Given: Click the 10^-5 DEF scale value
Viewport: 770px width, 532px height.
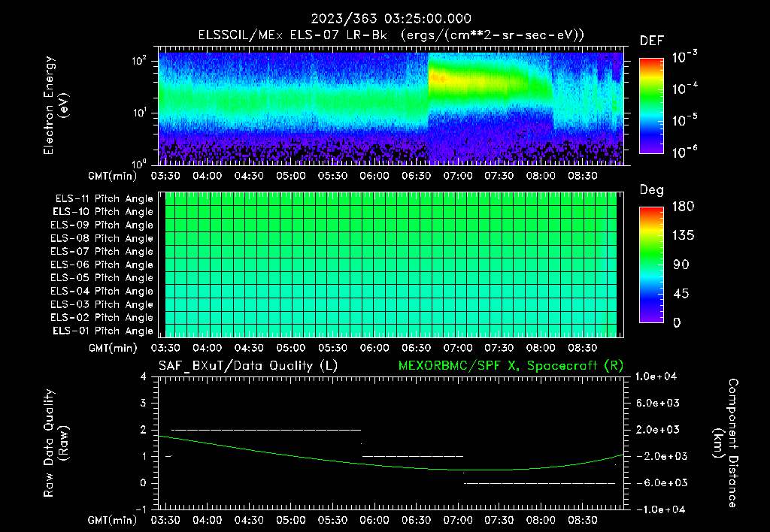Looking at the screenshot, I should pos(684,120).
